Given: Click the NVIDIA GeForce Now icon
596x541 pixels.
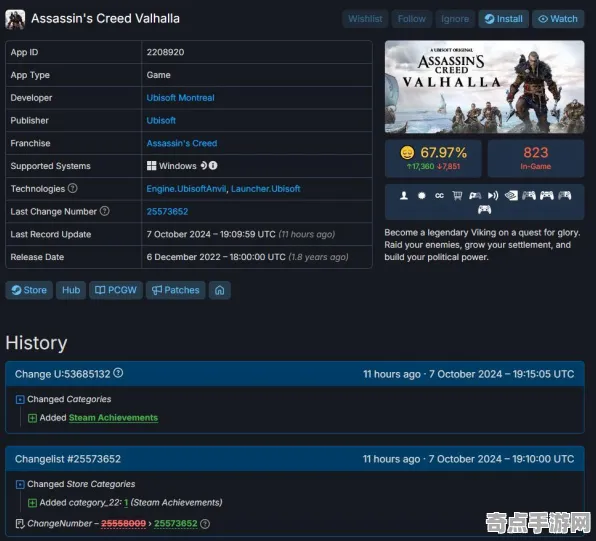Looking at the screenshot, I should pos(511,195).
